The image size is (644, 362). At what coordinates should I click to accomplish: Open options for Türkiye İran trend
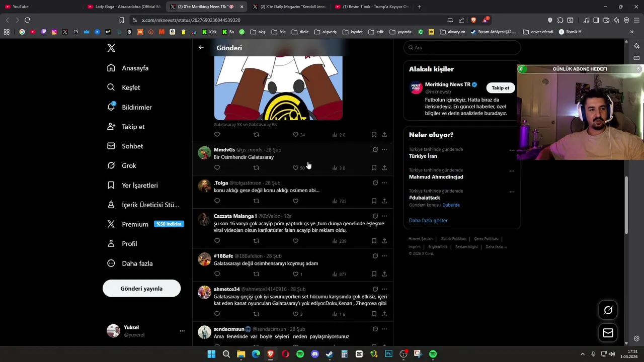[512, 150]
